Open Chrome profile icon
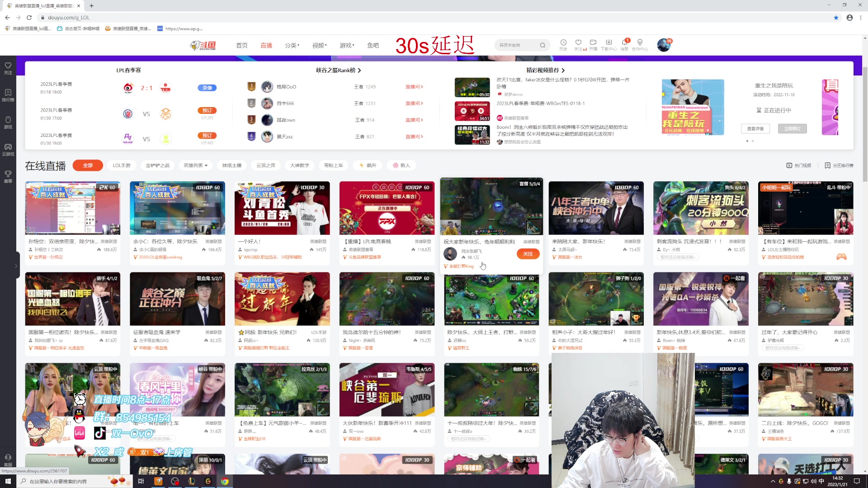Image resolution: width=868 pixels, height=488 pixels. click(849, 18)
